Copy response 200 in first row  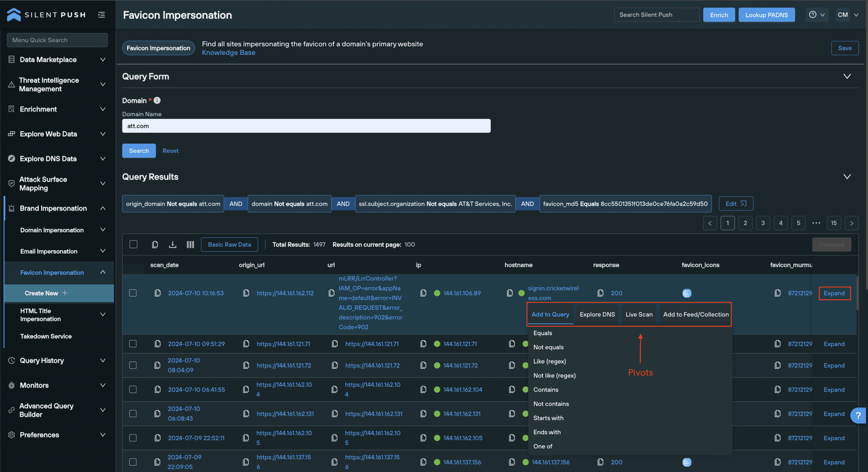coord(600,293)
